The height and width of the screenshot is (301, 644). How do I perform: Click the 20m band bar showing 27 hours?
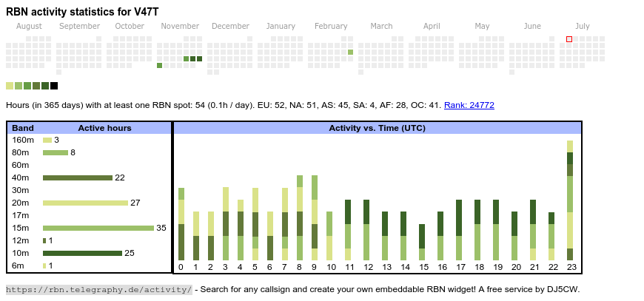[85, 203]
